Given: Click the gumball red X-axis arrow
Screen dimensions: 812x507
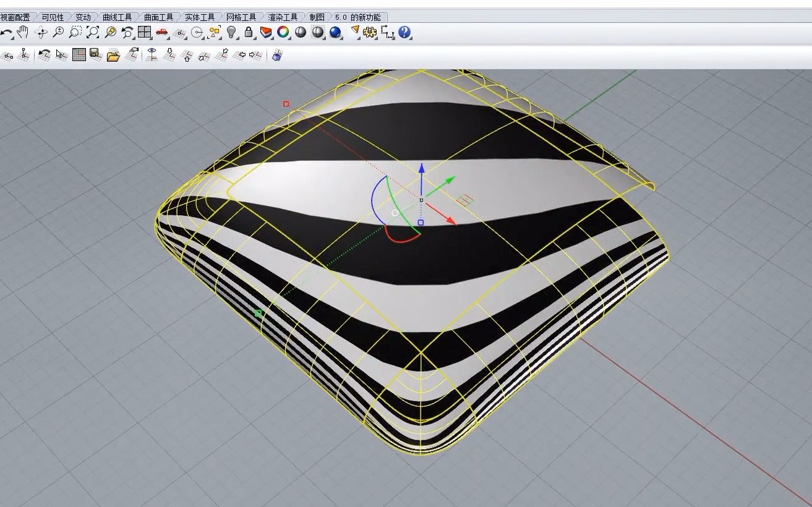Looking at the screenshot, I should pyautogui.click(x=450, y=220).
